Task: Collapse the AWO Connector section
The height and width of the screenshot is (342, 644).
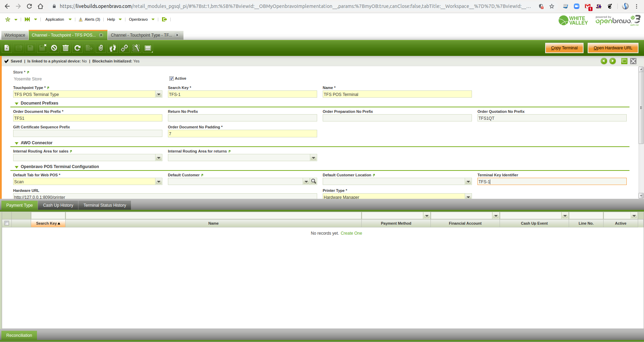Action: (x=17, y=143)
